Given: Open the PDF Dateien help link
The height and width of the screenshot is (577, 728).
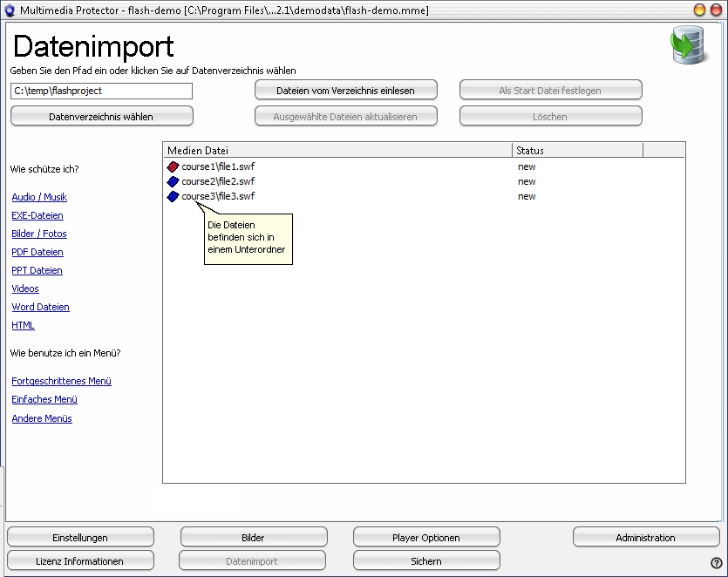Looking at the screenshot, I should point(37,252).
